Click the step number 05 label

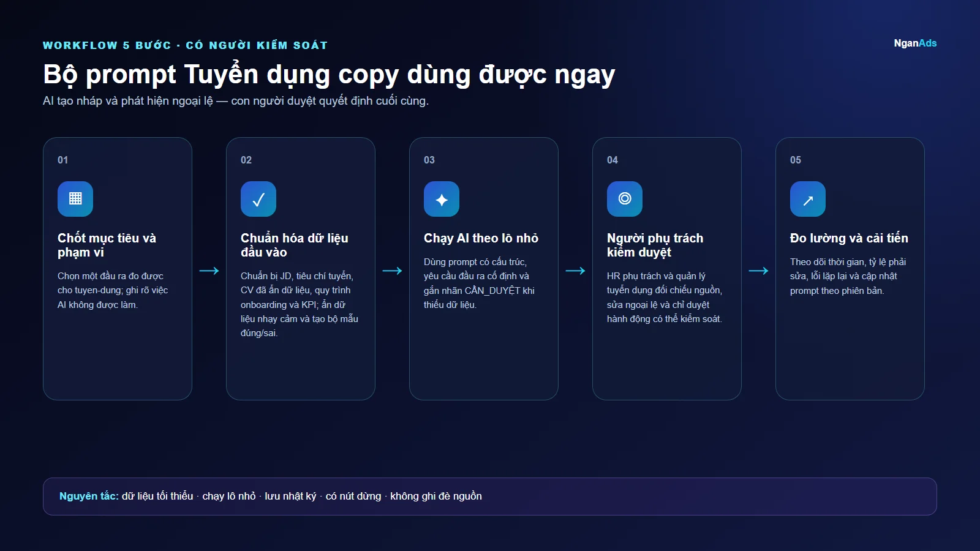796,160
